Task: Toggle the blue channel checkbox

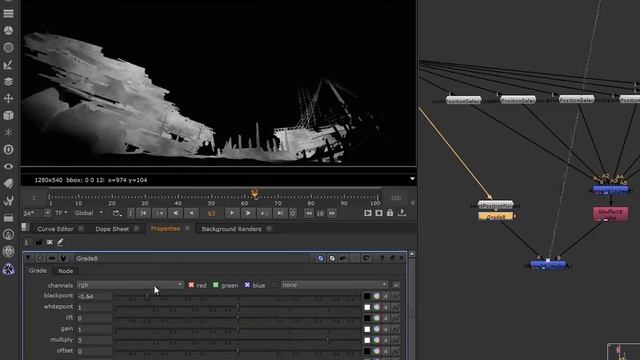Action: 247,285
